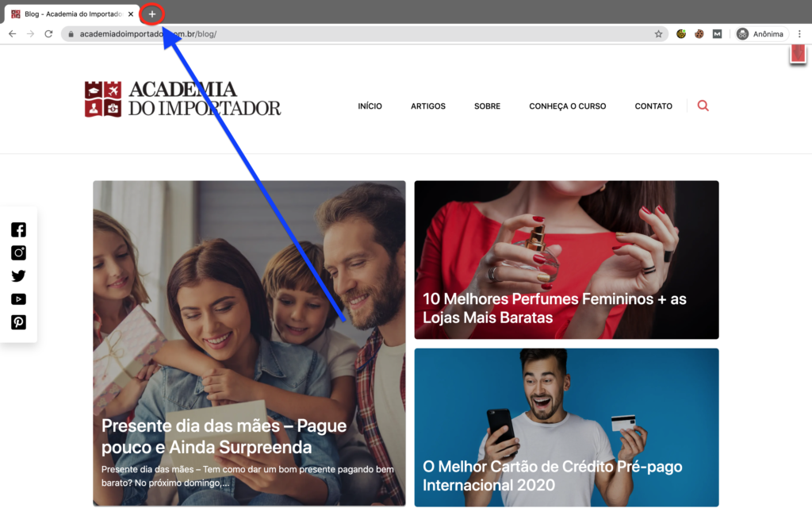Screen dimensions: 812x508
Task: Open the Chrome three-dot menu
Action: point(799,33)
